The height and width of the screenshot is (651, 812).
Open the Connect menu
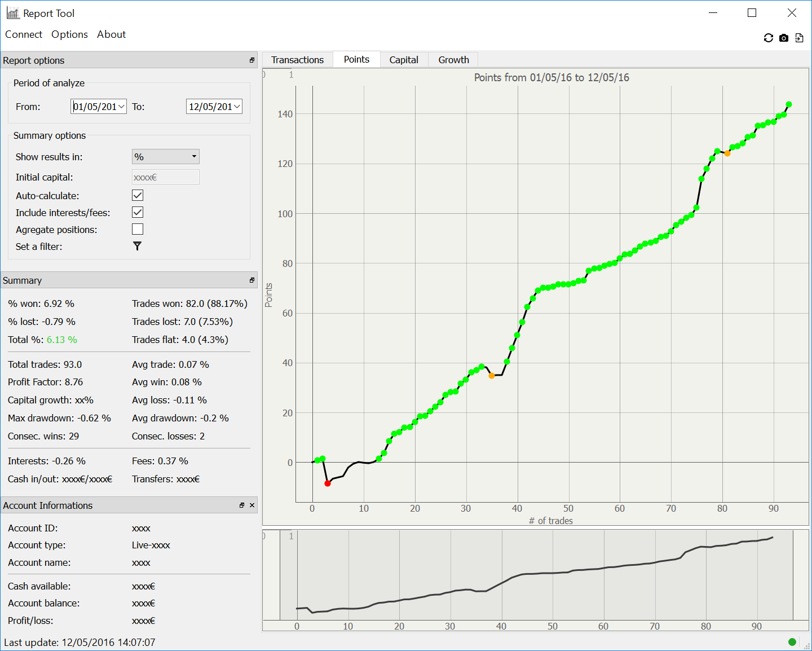tap(24, 34)
